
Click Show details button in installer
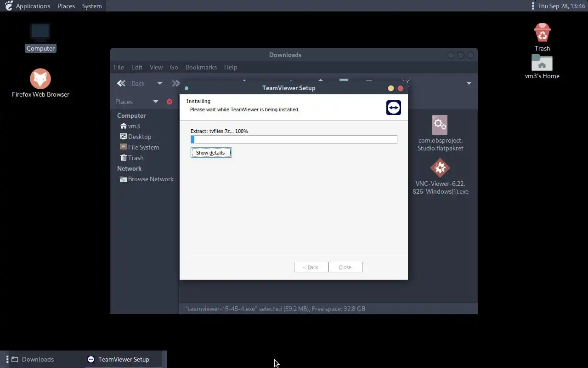pyautogui.click(x=211, y=153)
